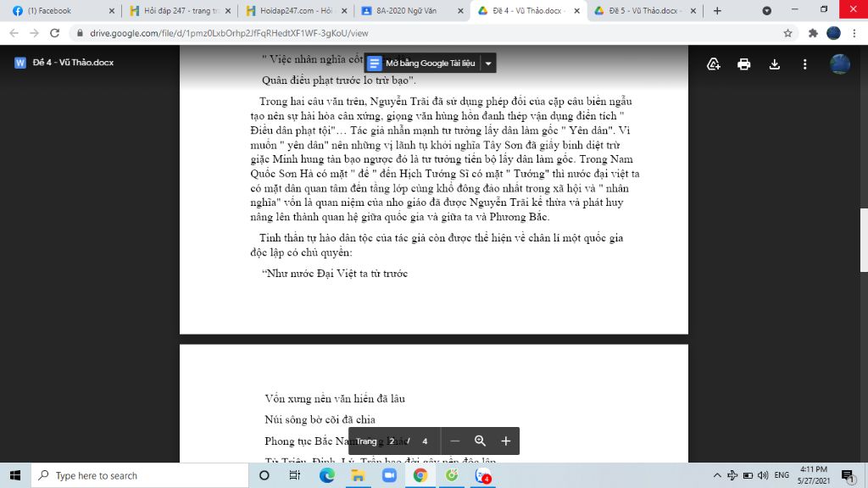Image resolution: width=868 pixels, height=488 pixels.
Task: Reload the current page
Action: coord(55,33)
